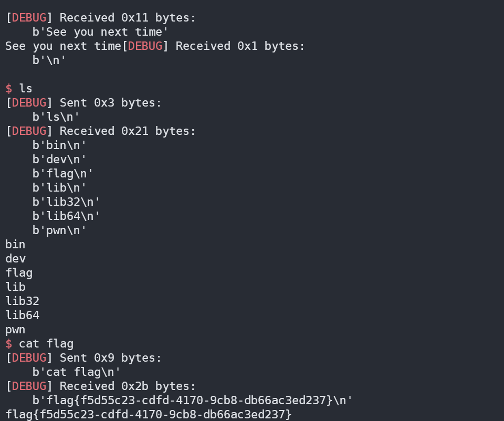Viewport: 504px width, 421px height.
Task: Click the "cat flag" command at the prompt
Action: pyautogui.click(x=46, y=344)
